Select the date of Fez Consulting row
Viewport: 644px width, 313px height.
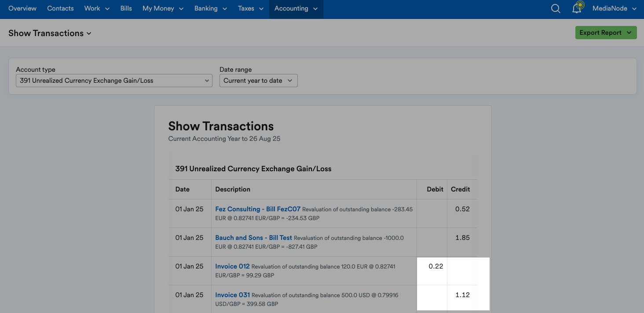pos(190,209)
